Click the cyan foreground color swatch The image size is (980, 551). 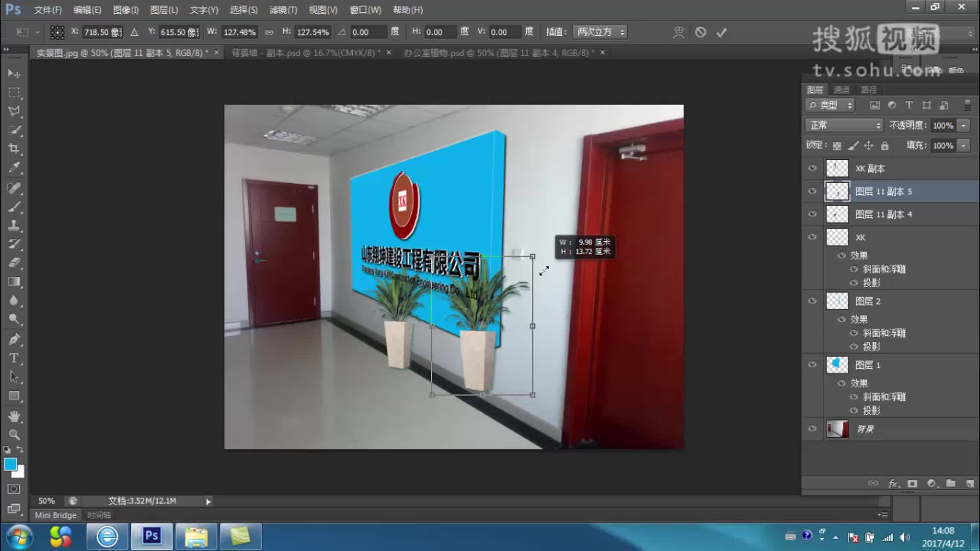(11, 465)
